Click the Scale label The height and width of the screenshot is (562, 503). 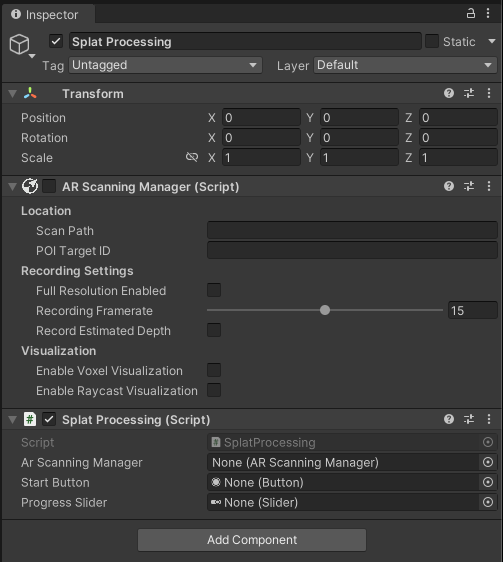(37, 158)
